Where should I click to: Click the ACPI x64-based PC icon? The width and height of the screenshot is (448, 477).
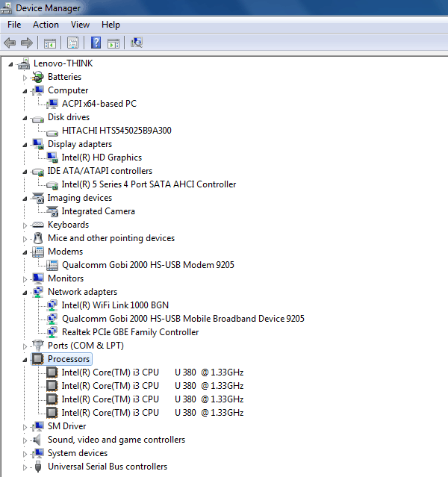[x=52, y=104]
